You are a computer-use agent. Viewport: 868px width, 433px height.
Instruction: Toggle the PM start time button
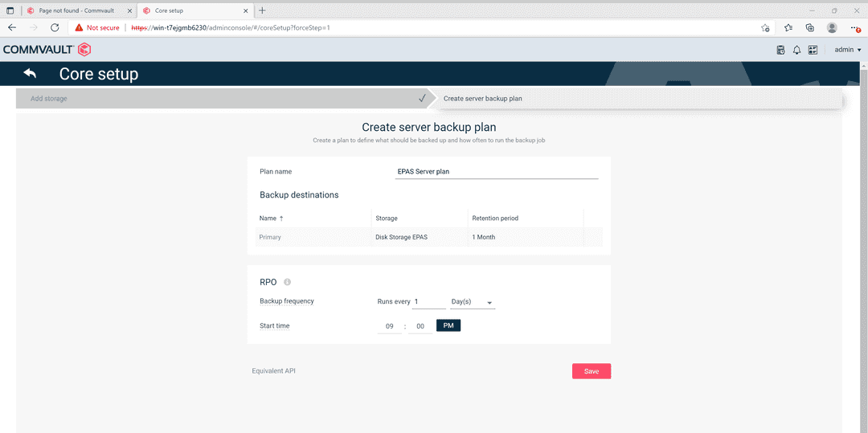(x=448, y=325)
